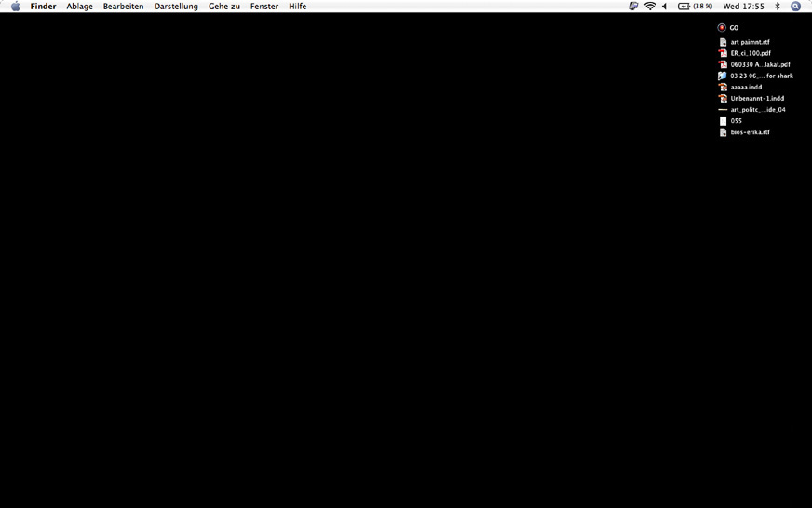Screen dimensions: 812x508
Task: Open the Fenster menu
Action: [x=264, y=7]
